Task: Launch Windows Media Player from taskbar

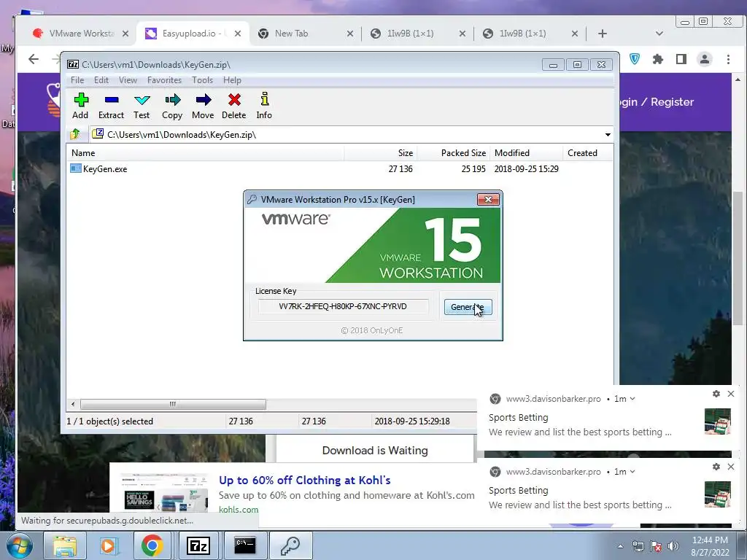Action: click(108, 545)
